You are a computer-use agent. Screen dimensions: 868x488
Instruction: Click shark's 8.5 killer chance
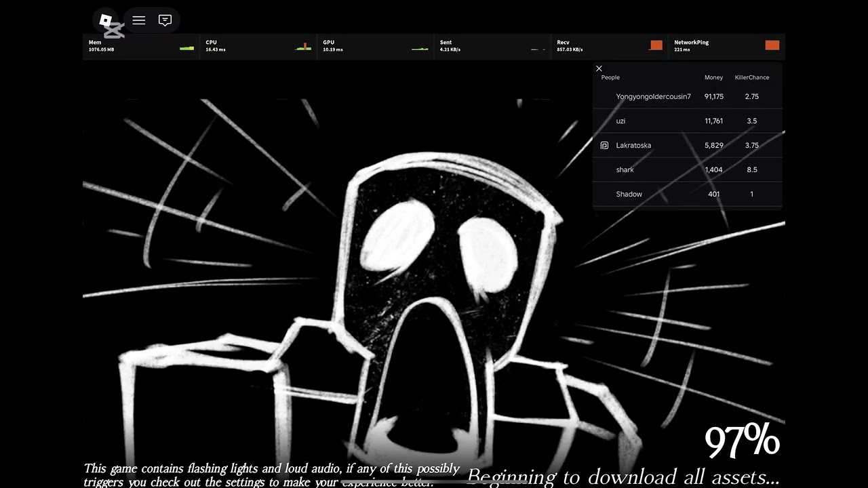[x=752, y=169]
